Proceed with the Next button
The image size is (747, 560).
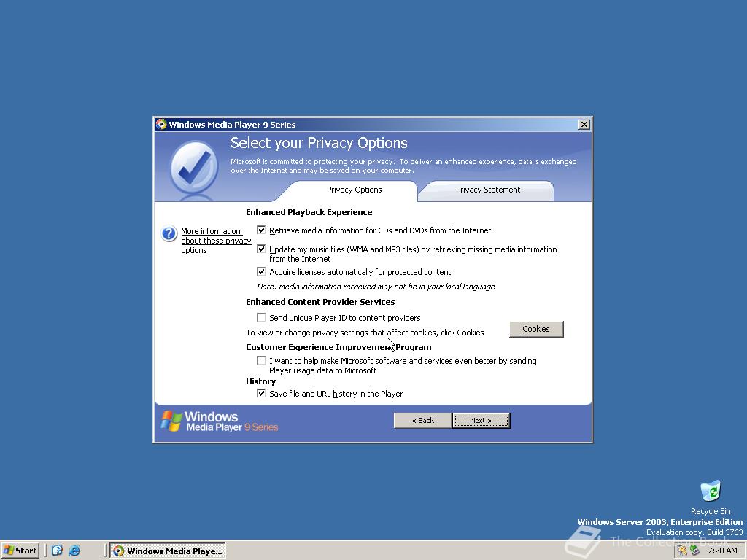tap(481, 421)
